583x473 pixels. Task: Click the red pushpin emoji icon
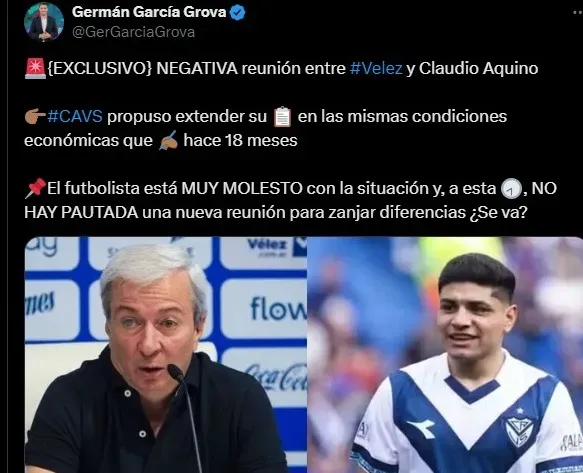pyautogui.click(x=35, y=189)
